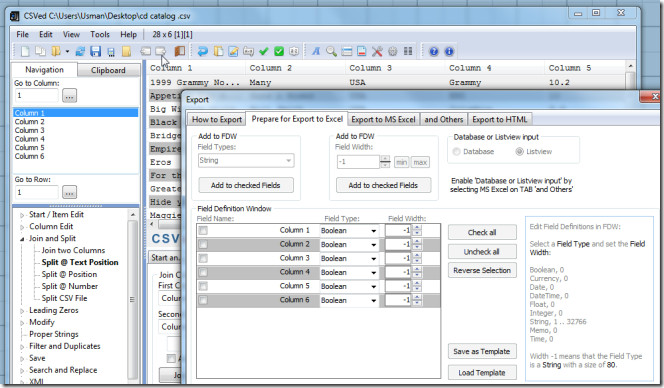Viewport: 664px width, 388px height.
Task: Collapse the Join and Split tree node
Action: (22, 239)
